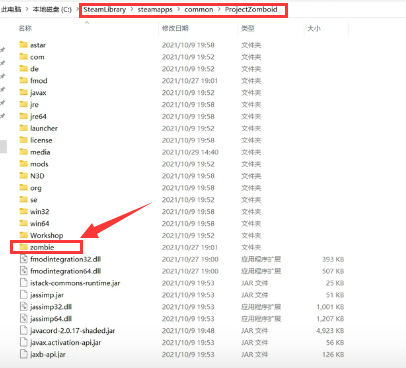This screenshot has height=368, width=406.
Task: Click the javax.activation-api.jar file name
Action: [x=65, y=343]
